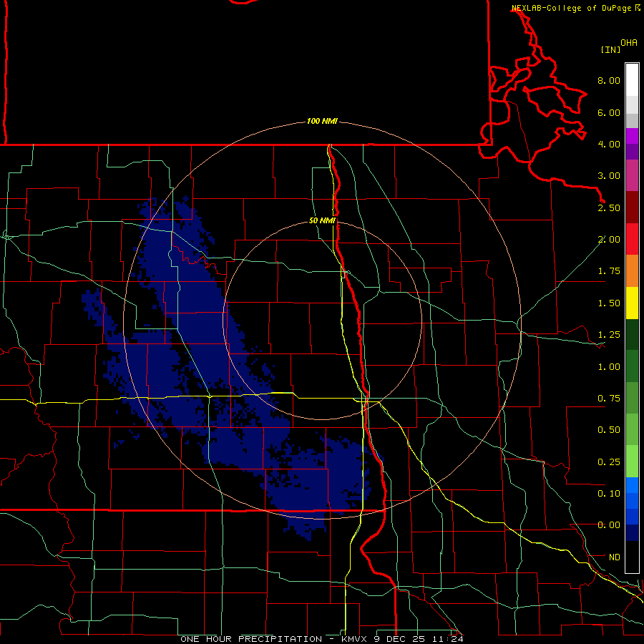Pick the dark red swatch beside 2.50
The width and height of the screenshot is (644, 644).
pyautogui.click(x=632, y=208)
